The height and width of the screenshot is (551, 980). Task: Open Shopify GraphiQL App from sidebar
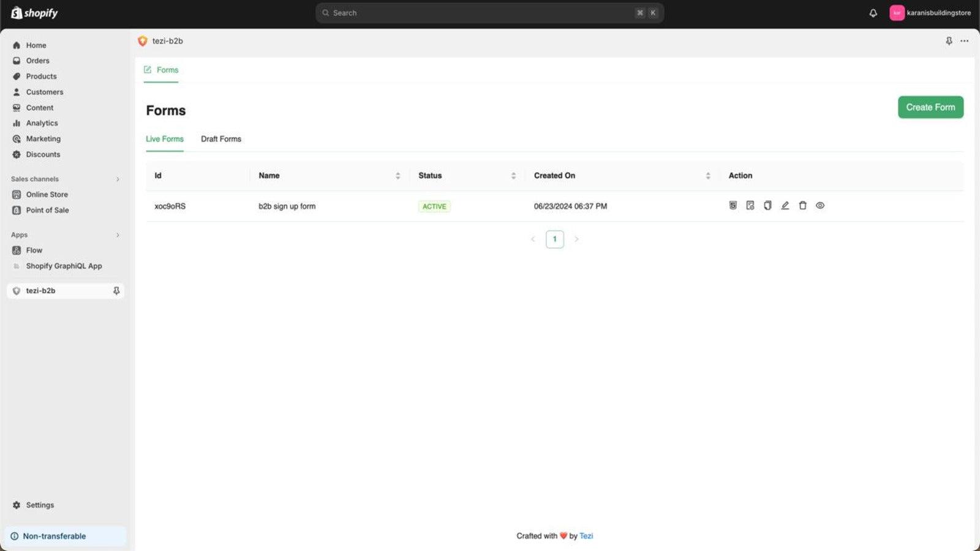pos(64,266)
